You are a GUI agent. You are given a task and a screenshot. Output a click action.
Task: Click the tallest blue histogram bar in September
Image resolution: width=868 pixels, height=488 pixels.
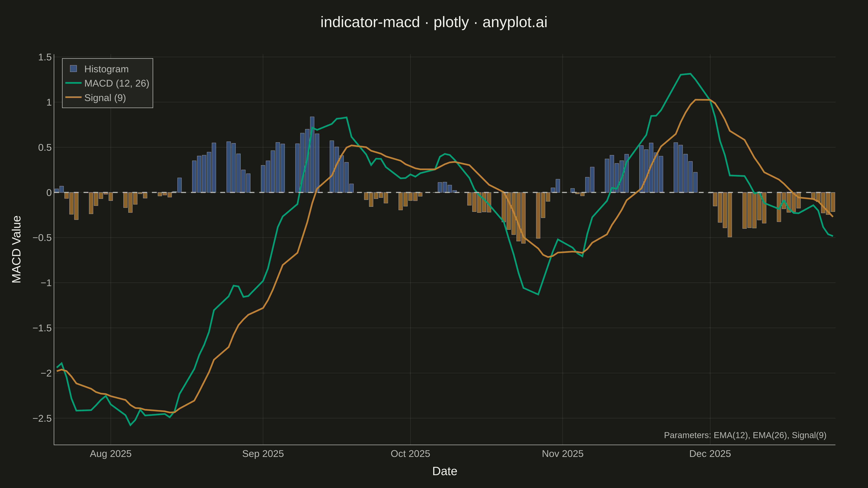click(312, 155)
